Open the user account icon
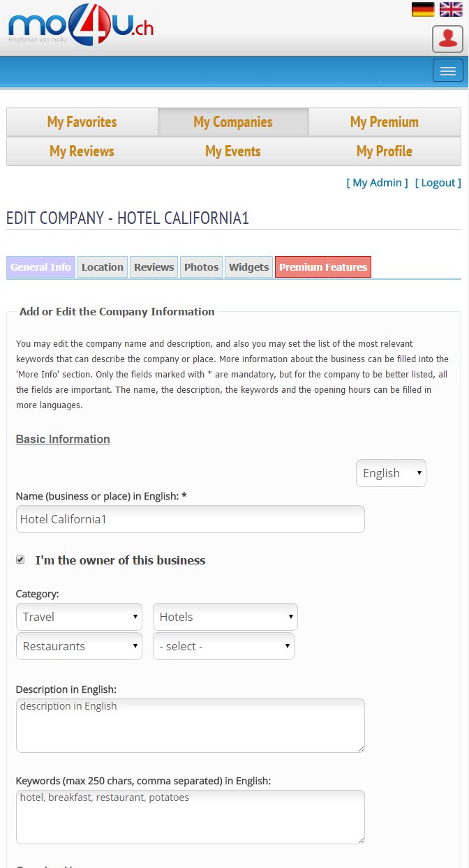 [447, 38]
